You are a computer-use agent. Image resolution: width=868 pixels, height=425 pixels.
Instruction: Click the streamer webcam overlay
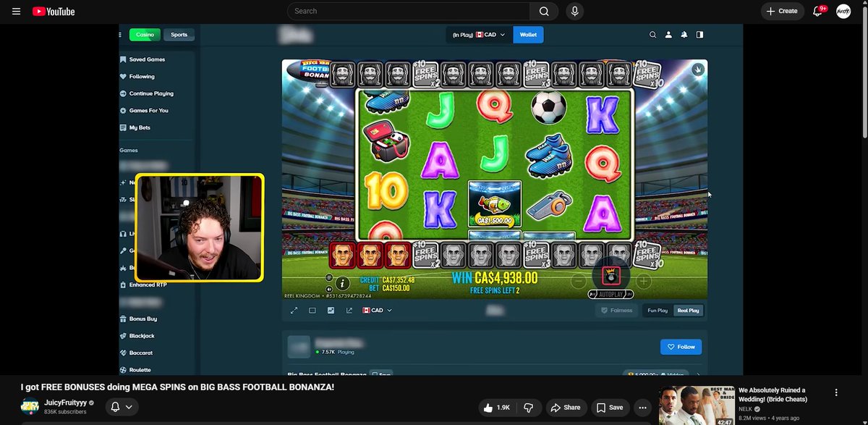[199, 227]
